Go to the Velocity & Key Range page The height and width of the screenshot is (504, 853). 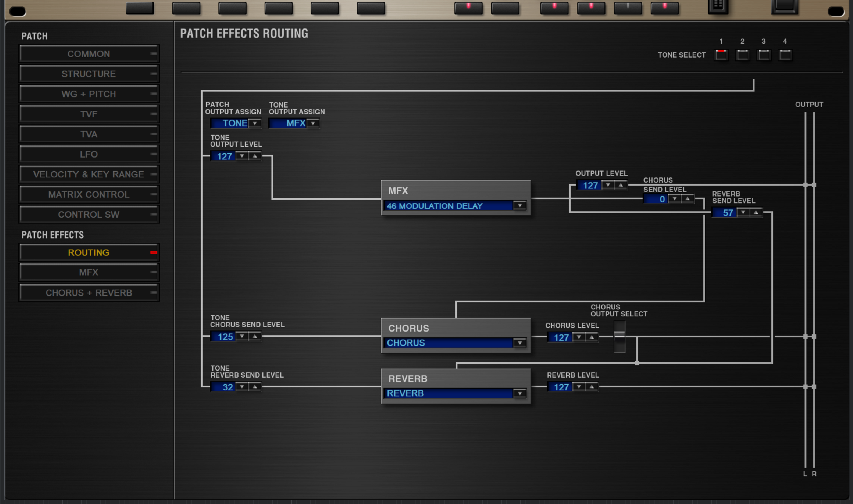89,174
